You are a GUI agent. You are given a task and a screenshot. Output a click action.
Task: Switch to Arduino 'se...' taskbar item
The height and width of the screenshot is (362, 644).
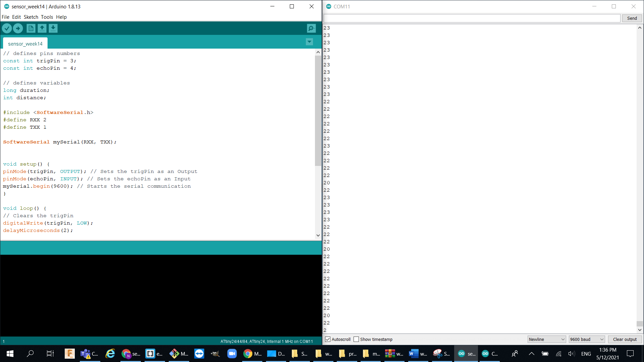pyautogui.click(x=466, y=354)
